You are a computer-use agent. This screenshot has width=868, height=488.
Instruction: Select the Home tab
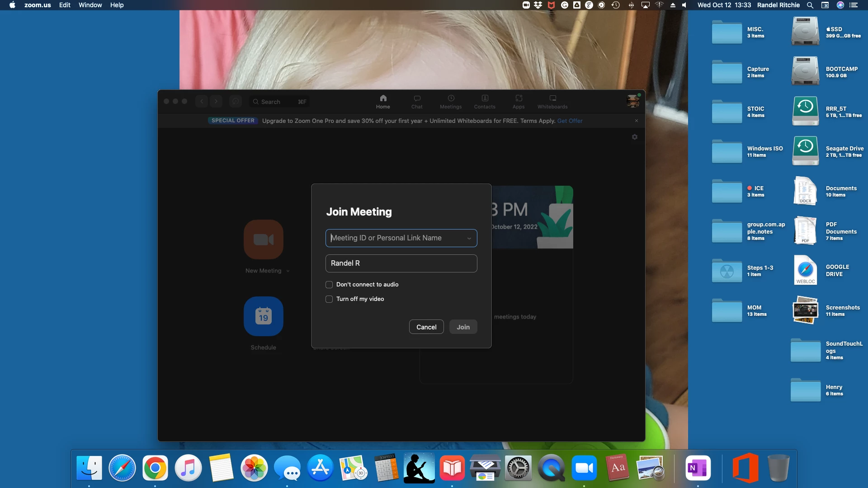pyautogui.click(x=383, y=101)
